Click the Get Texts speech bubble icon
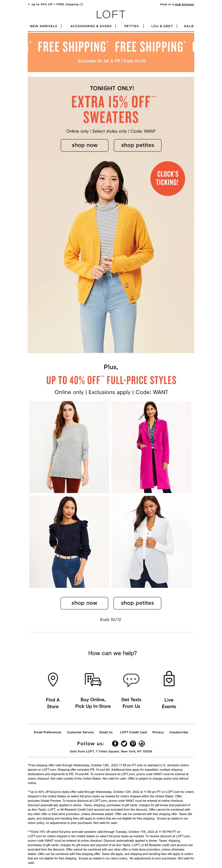 131,680
